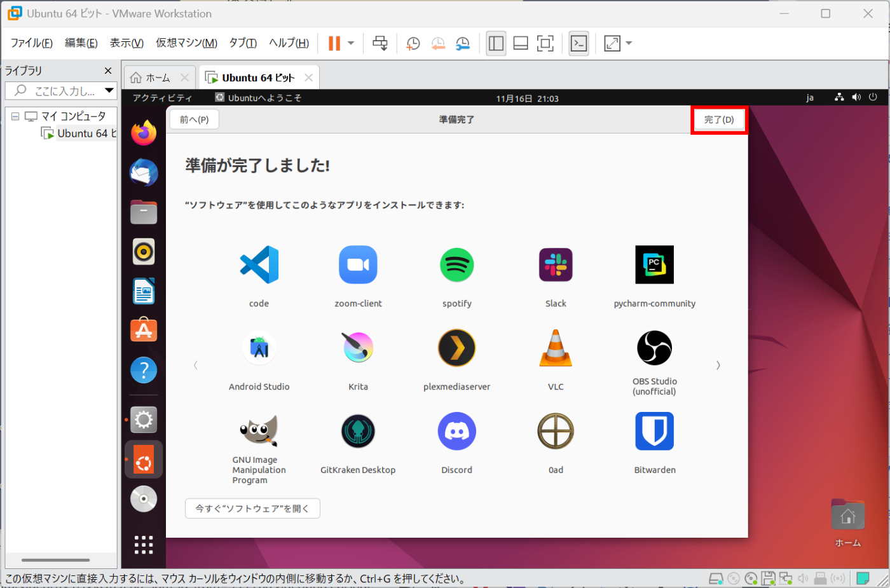This screenshot has width=890, height=588.
Task: Click the アクティビティ button
Action: [162, 98]
